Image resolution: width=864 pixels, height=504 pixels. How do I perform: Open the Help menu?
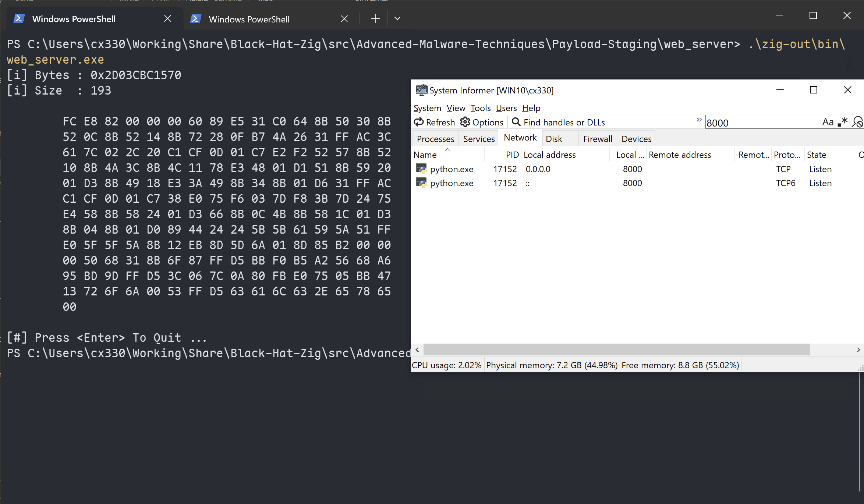tap(531, 108)
